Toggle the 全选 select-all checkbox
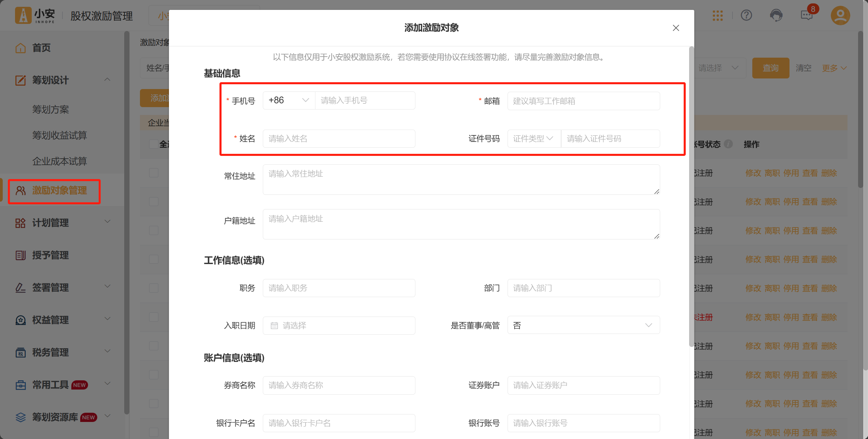Screen dimensions: 868x439 [x=154, y=144]
